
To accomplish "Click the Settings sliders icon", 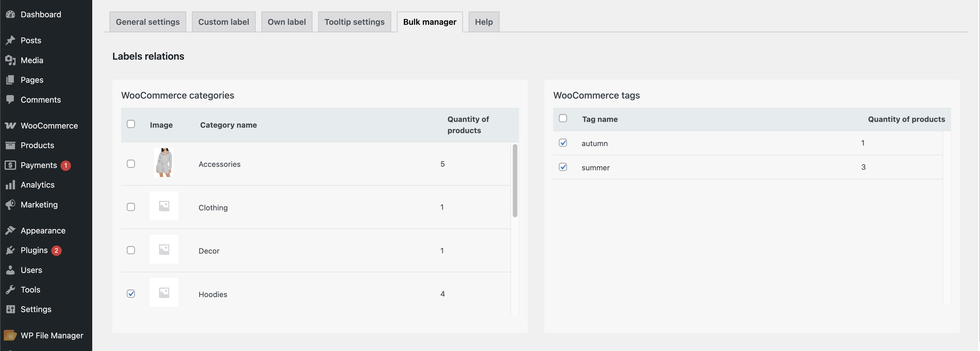I will [10, 309].
